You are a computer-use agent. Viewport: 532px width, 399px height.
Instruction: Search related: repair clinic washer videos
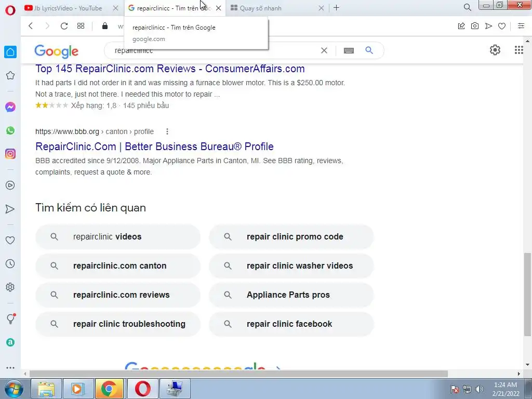pyautogui.click(x=291, y=265)
